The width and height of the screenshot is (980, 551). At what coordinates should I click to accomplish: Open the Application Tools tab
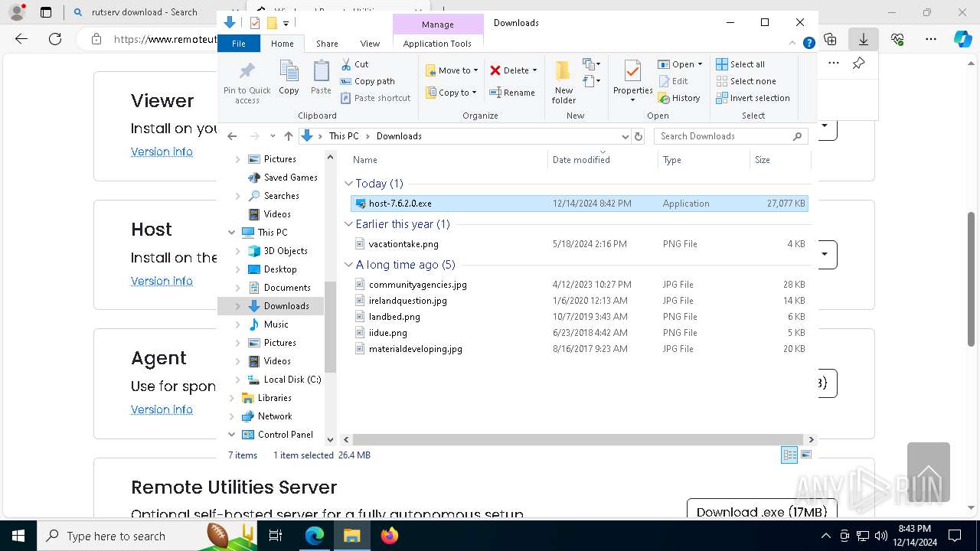point(437,44)
